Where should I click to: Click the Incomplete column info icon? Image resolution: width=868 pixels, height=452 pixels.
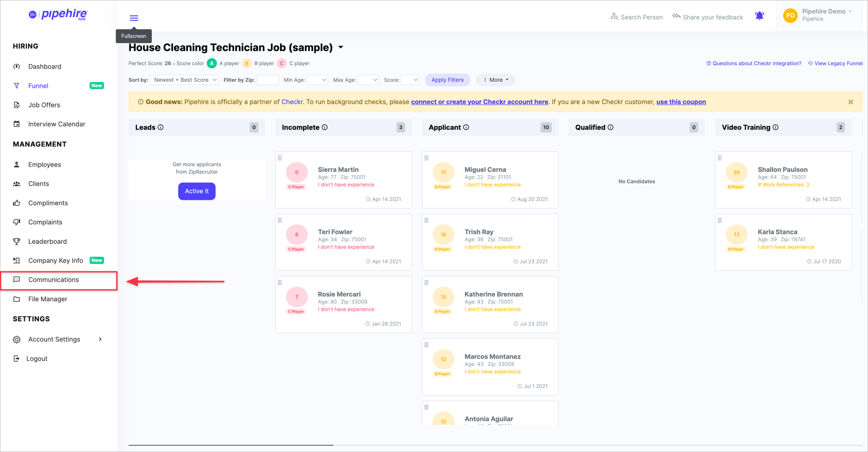tap(325, 127)
